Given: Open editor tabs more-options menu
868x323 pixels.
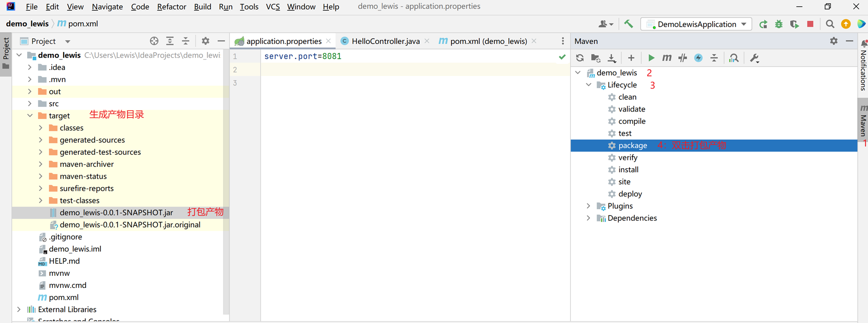Looking at the screenshot, I should [563, 41].
